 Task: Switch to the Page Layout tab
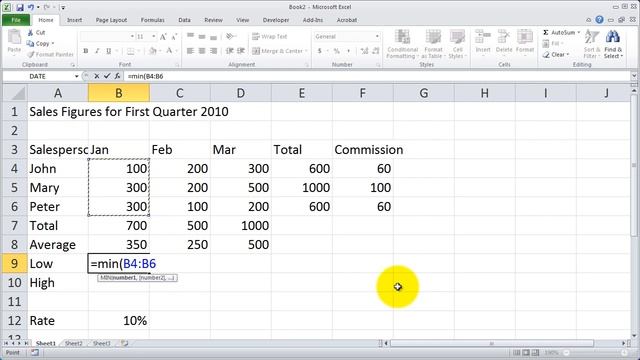point(111,20)
